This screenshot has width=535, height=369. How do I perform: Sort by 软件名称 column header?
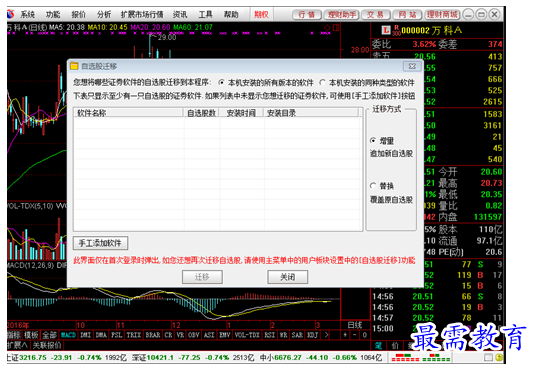pos(128,113)
